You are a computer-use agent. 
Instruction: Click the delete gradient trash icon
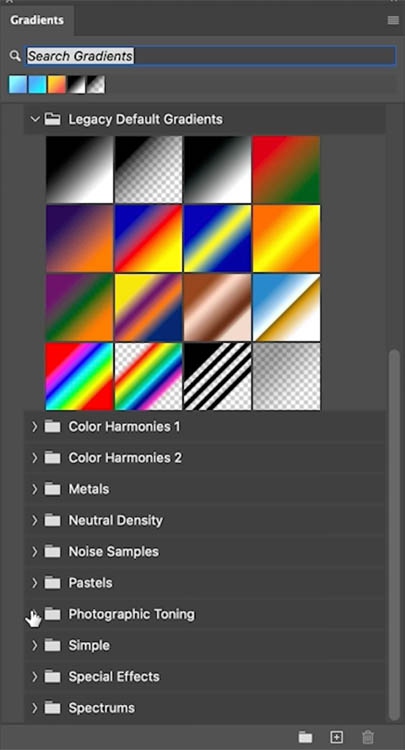(368, 737)
